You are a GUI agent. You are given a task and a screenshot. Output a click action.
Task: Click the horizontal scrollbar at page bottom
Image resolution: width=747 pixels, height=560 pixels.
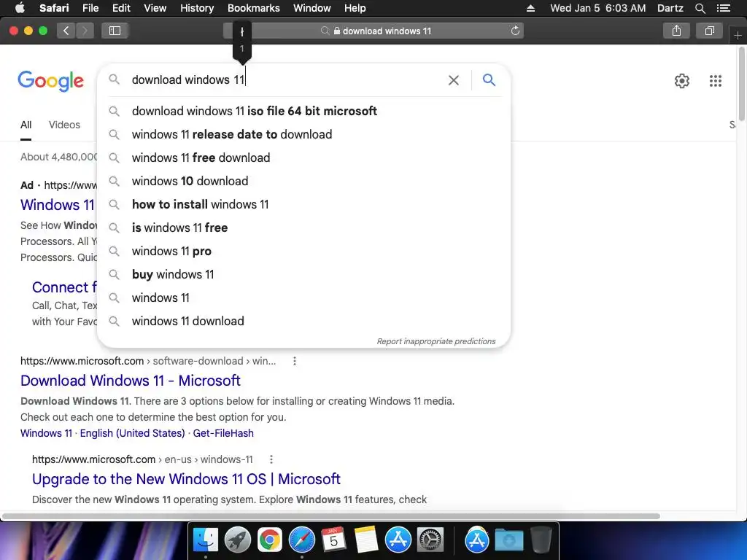[331, 516]
